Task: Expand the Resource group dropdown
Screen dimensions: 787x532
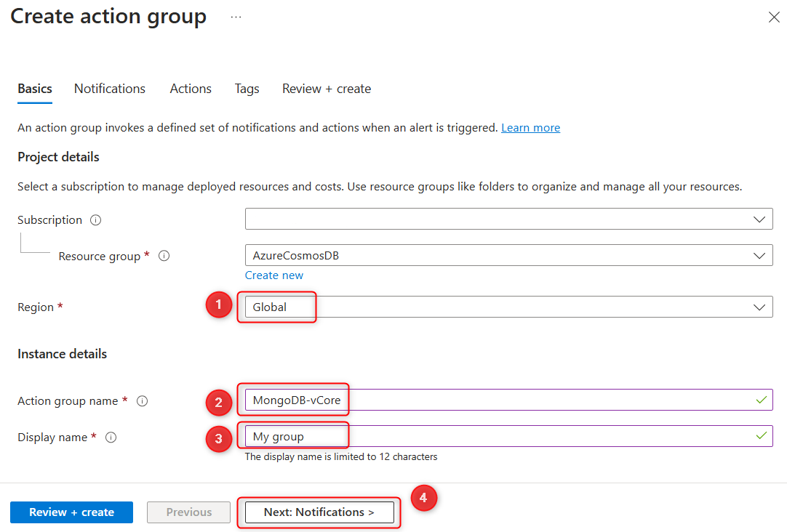Action: [760, 255]
